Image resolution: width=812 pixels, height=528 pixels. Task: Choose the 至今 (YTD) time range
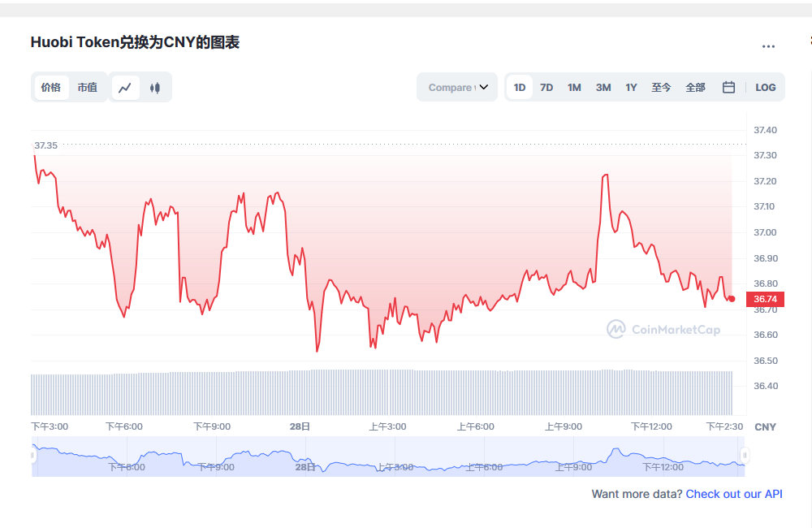point(661,88)
